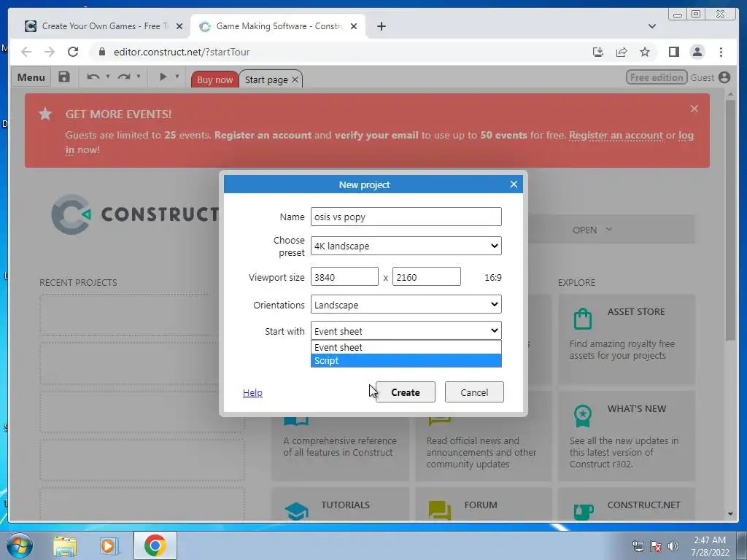The height and width of the screenshot is (560, 747).
Task: Click the viewport height field 2160
Action: pos(426,276)
